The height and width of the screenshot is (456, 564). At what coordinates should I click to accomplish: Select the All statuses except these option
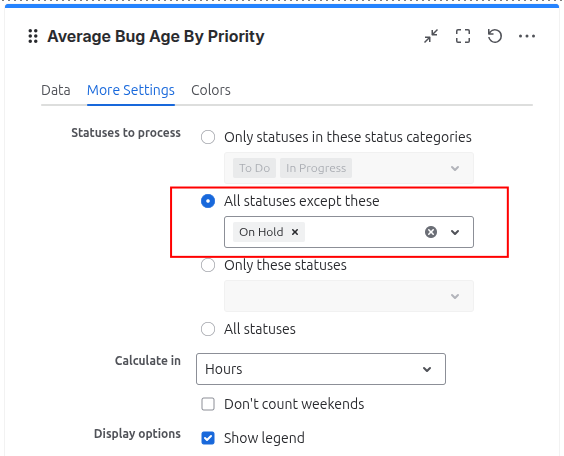208,201
